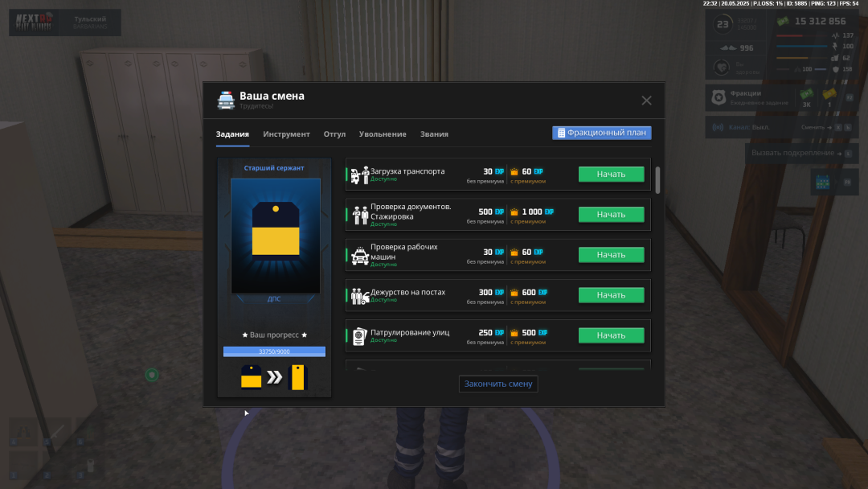Click the police car icon beside Ваша смена
This screenshot has width=868, height=489.
(x=226, y=101)
